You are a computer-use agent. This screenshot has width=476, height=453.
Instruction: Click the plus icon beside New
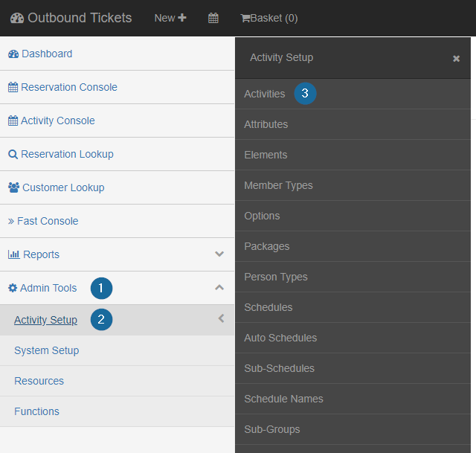click(181, 18)
